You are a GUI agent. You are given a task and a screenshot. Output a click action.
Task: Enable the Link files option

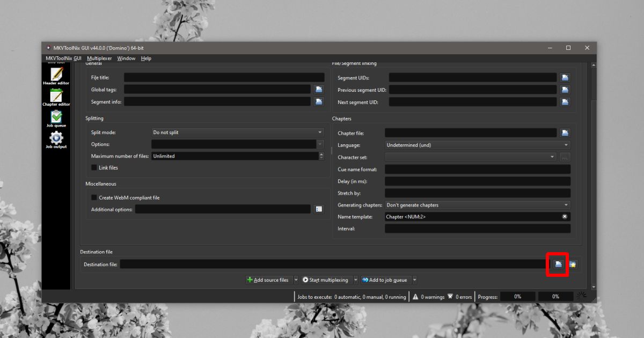point(94,167)
